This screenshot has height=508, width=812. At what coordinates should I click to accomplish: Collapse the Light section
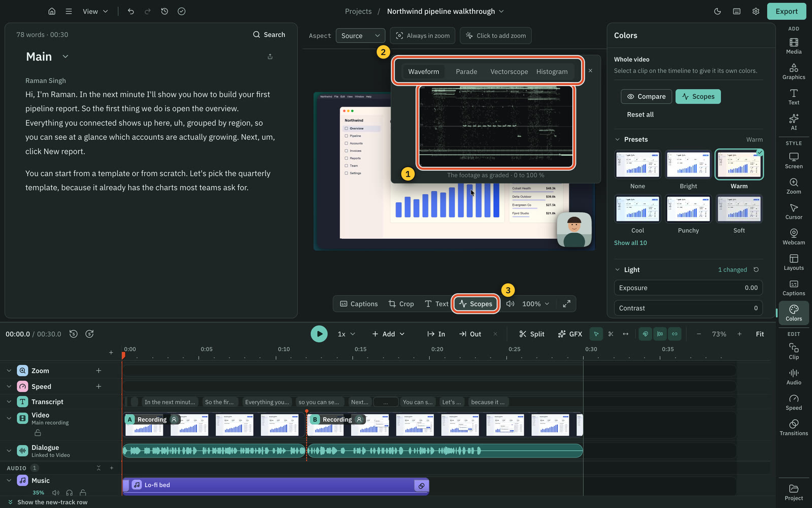coord(618,270)
